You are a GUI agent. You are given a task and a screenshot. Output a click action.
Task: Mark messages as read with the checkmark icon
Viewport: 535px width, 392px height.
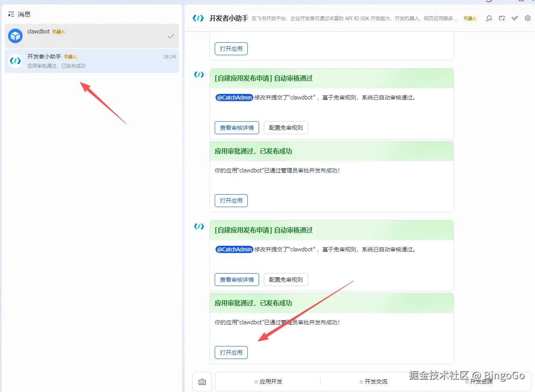514,18
